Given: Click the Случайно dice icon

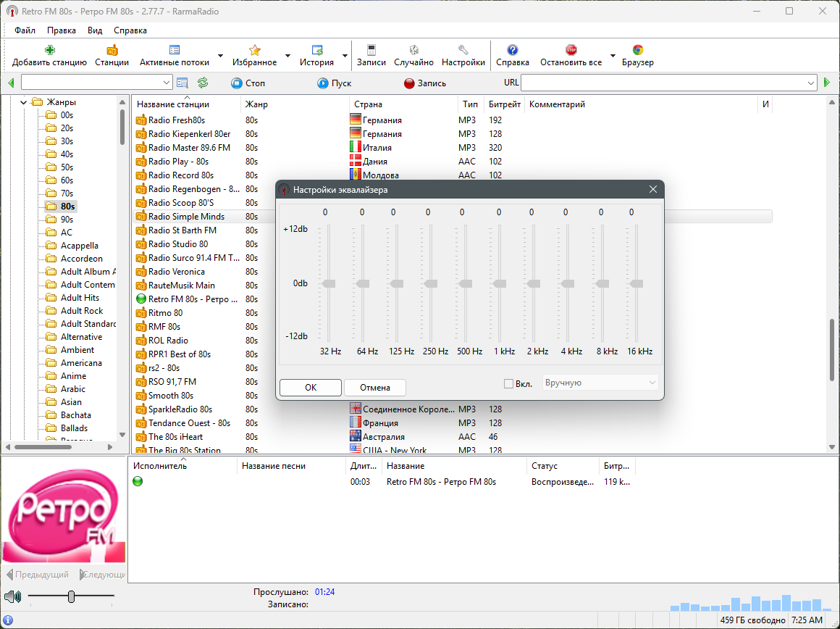Looking at the screenshot, I should (413, 51).
